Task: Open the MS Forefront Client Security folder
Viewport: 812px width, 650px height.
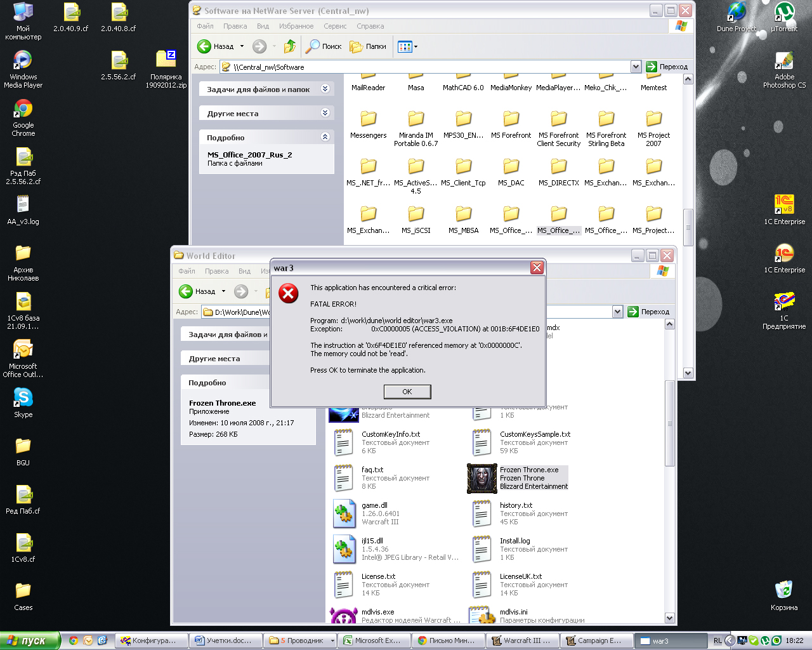Action: coord(558,129)
